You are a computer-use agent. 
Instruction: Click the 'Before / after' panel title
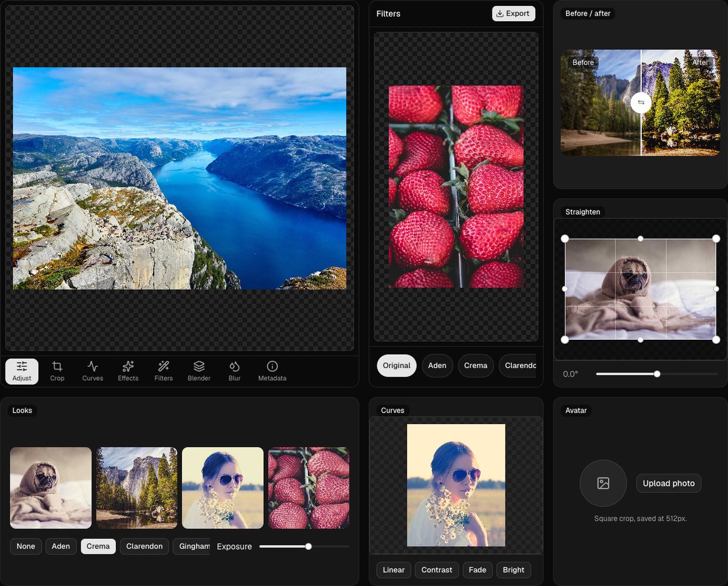tap(588, 13)
